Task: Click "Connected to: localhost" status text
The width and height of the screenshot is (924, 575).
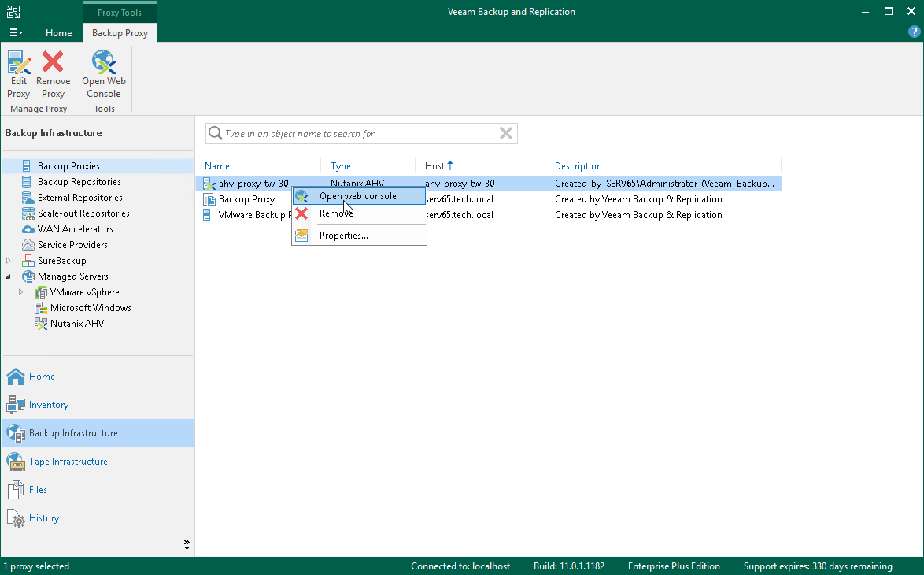Action: pos(460,566)
